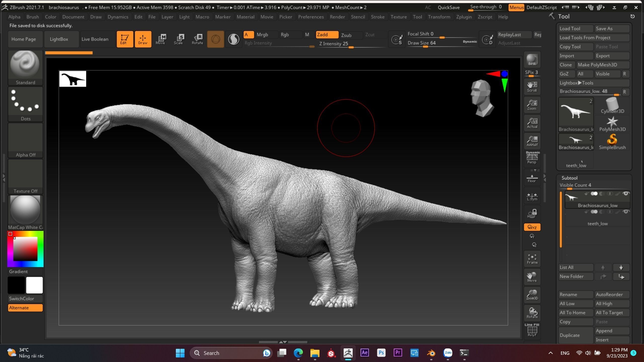644x362 pixels.
Task: Toggle the Gradient color button
Action: pos(25,271)
